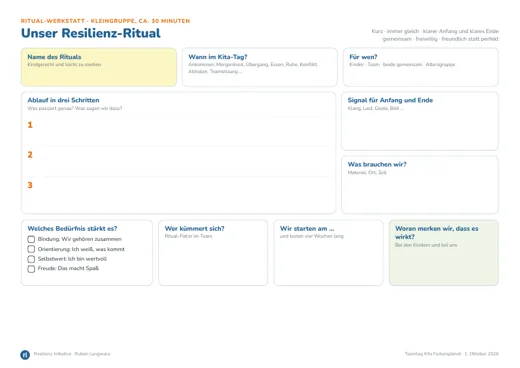Click the 'Material, Ort, Zeit' hint text
520x368 pixels.
[367, 172]
